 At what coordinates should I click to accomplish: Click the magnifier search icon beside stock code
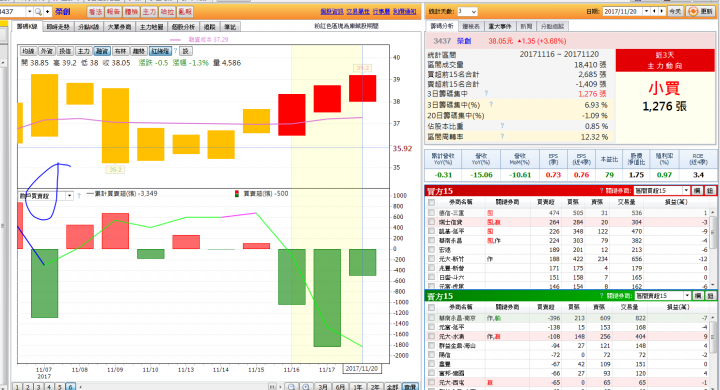[x=38, y=11]
